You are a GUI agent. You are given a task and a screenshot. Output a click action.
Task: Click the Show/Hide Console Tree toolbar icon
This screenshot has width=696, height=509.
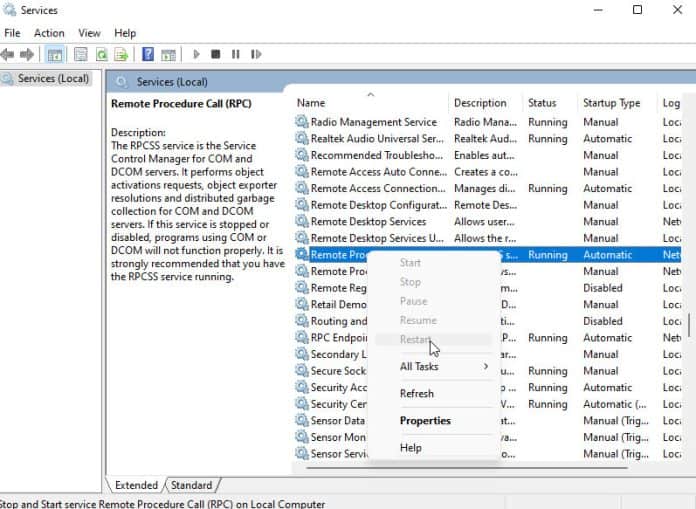coord(55,54)
